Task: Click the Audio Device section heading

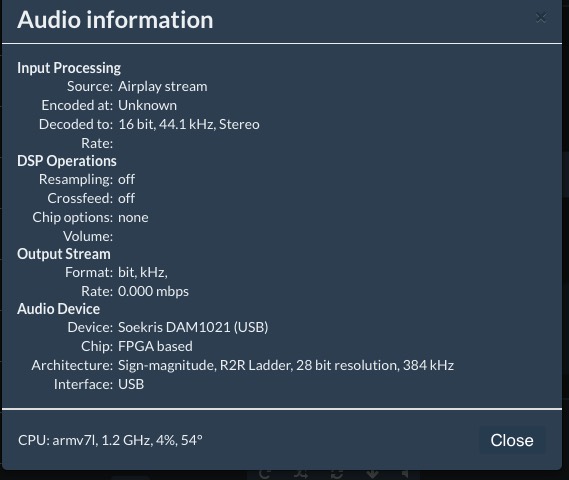Action: point(58,309)
